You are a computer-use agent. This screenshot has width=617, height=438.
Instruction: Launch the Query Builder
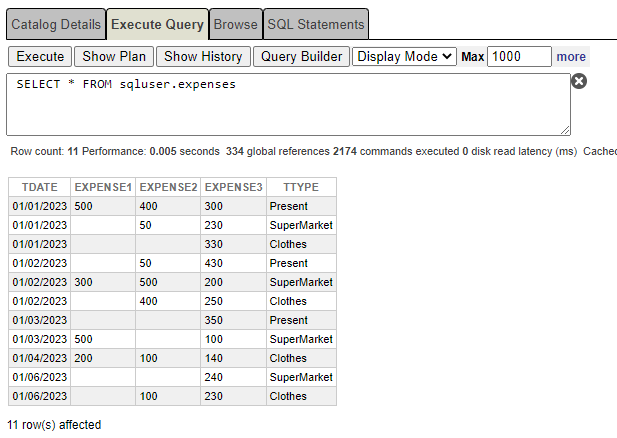click(301, 57)
